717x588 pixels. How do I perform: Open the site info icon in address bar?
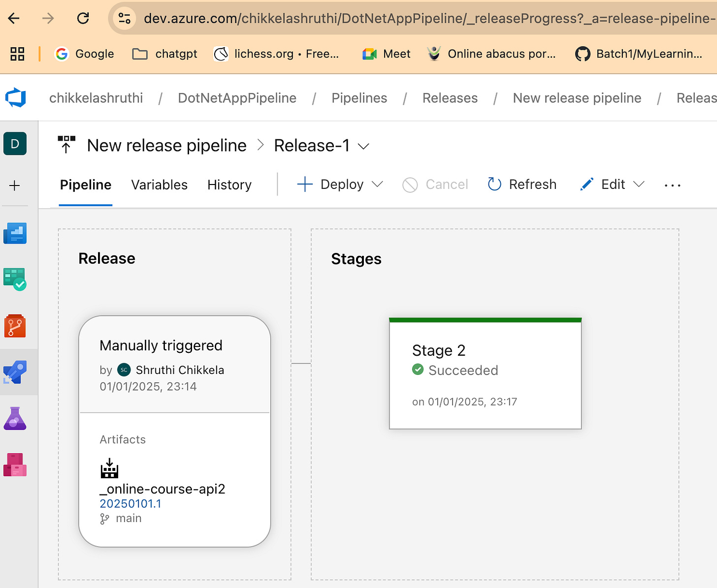[125, 19]
